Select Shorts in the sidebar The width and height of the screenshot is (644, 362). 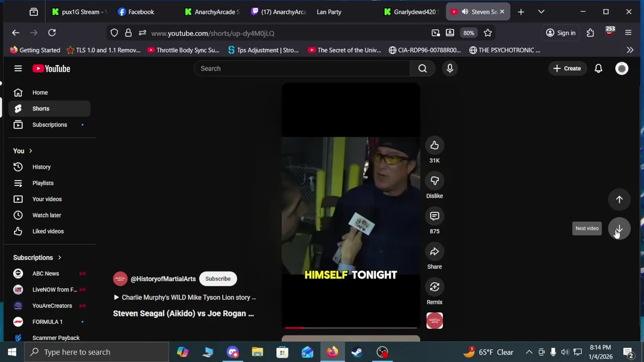click(x=49, y=109)
